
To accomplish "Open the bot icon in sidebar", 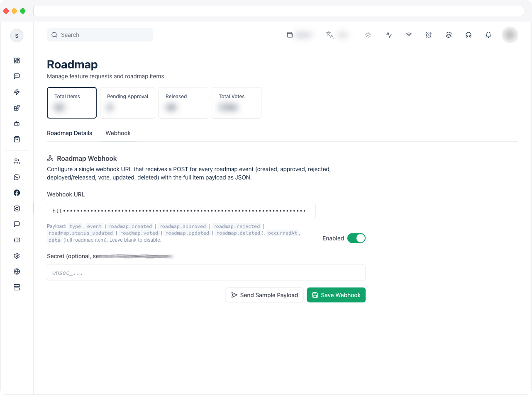I will click(17, 124).
